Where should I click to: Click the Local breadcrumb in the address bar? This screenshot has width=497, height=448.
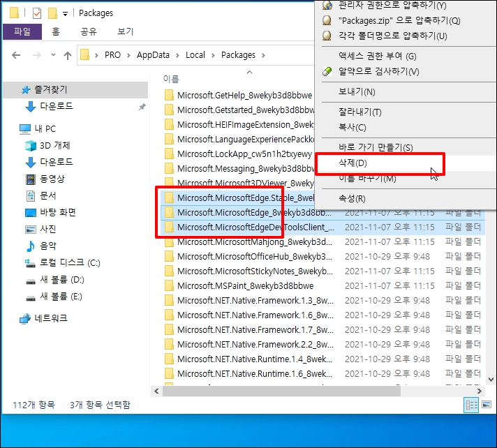pos(195,55)
